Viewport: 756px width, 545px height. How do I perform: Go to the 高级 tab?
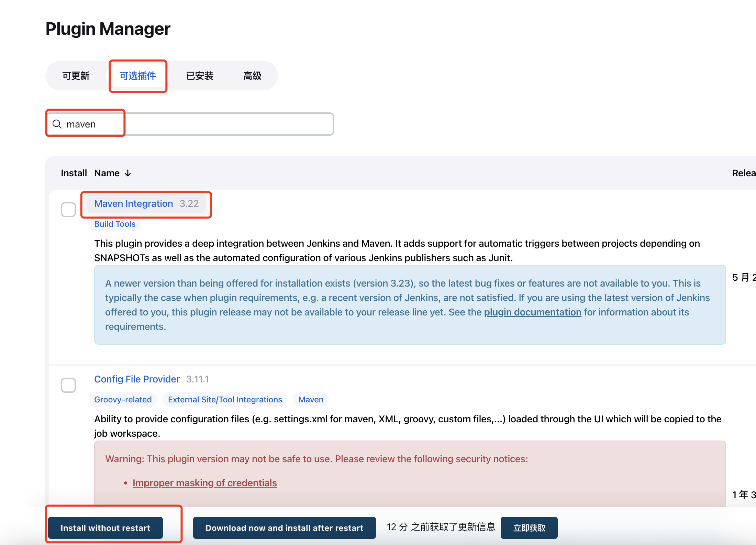[x=252, y=76]
